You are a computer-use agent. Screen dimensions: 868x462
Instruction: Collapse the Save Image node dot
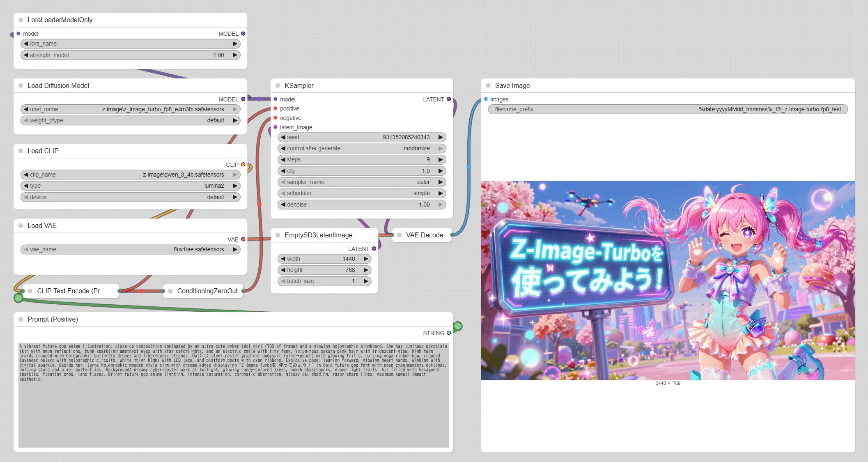pos(488,85)
